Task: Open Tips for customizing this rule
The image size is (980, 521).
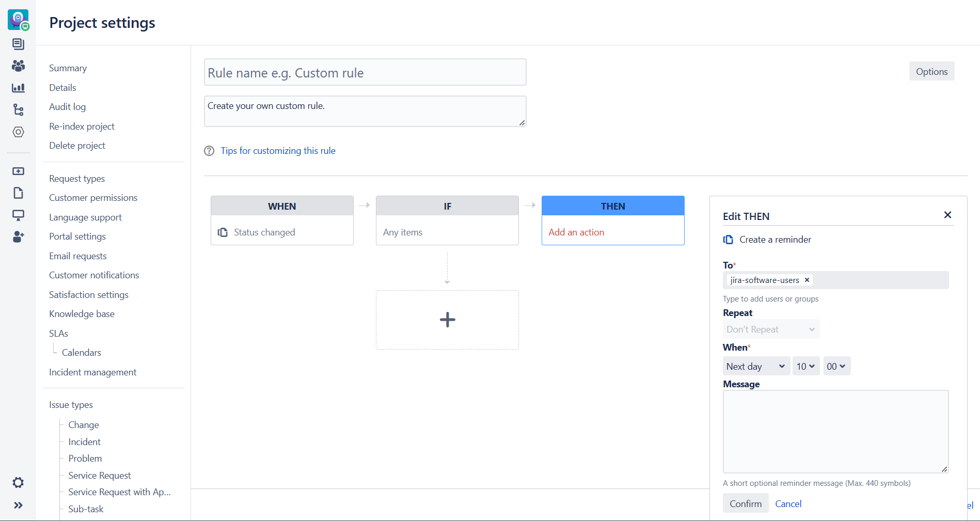Action: 278,151
